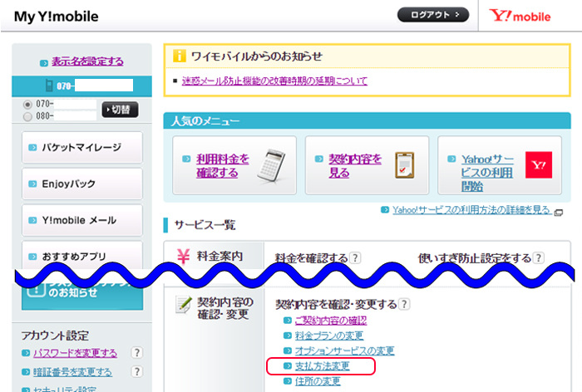This screenshot has width=582, height=392.
Task: Click the help icon beside 使いすぎ防止設定をする
Action: 539,258
